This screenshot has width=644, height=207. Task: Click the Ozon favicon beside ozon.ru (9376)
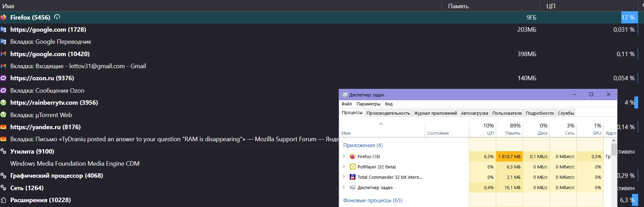pos(3,78)
